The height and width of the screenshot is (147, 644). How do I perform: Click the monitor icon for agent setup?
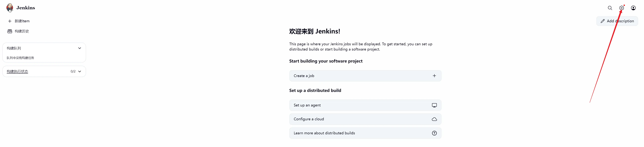coord(434,105)
